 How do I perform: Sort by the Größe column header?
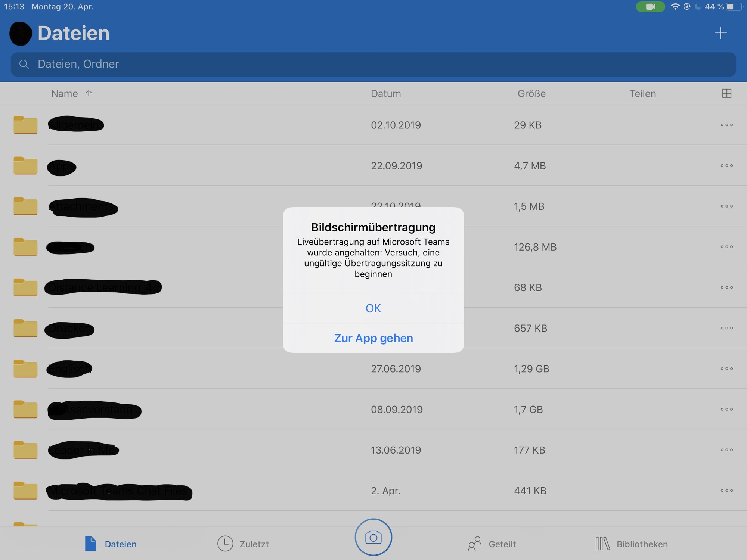531,94
